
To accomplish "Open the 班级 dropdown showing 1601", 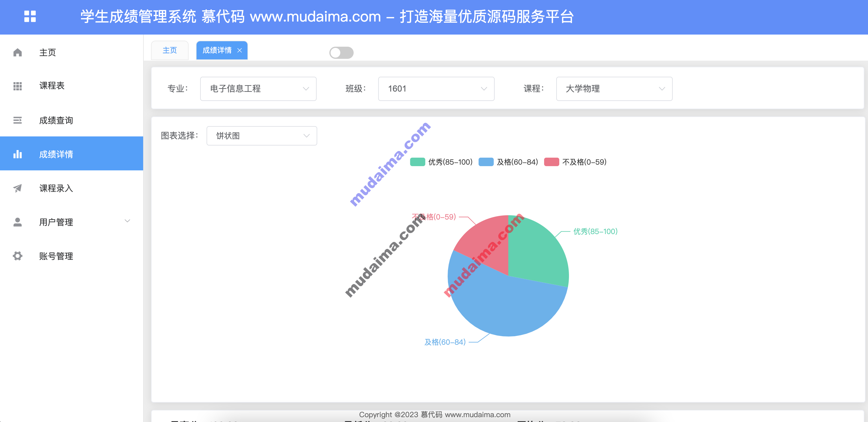I will click(436, 89).
